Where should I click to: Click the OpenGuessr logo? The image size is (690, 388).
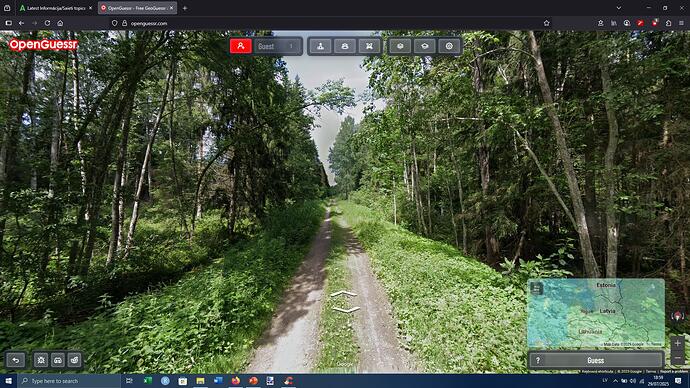pyautogui.click(x=43, y=45)
